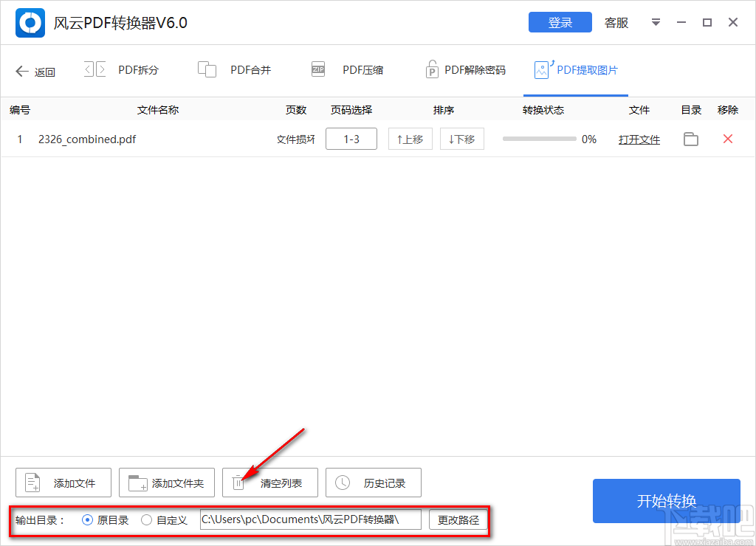Open the PDF合并 merge tool icon
This screenshot has height=546, width=756.
pos(207,69)
